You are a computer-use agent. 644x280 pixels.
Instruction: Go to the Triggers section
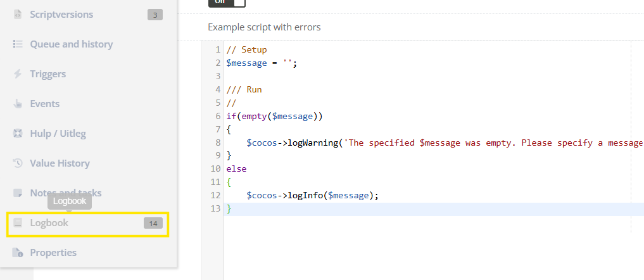click(47, 74)
